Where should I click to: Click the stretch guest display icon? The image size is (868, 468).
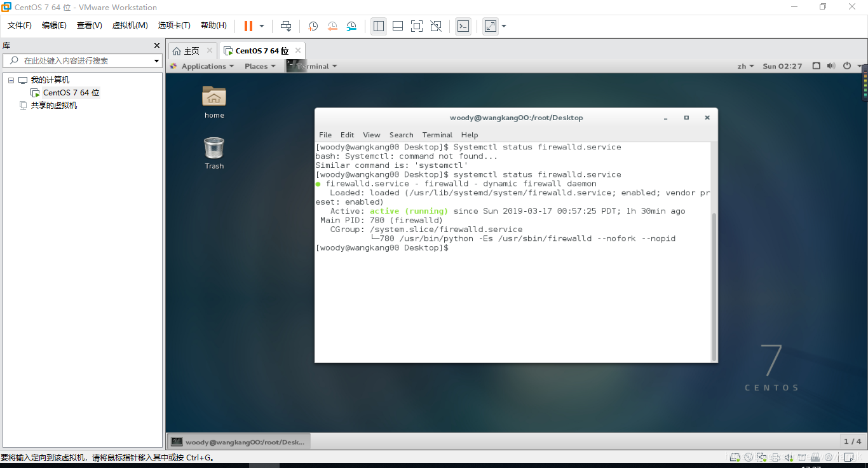point(491,26)
